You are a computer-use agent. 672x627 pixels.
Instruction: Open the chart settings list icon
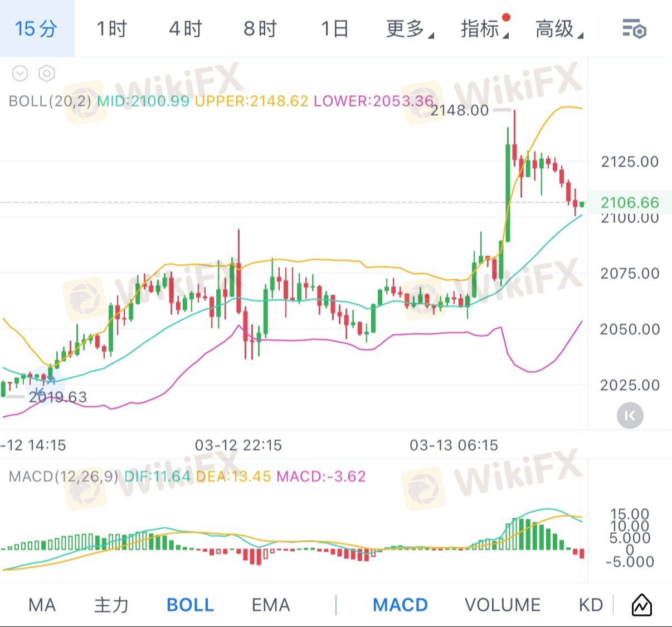pos(634,28)
